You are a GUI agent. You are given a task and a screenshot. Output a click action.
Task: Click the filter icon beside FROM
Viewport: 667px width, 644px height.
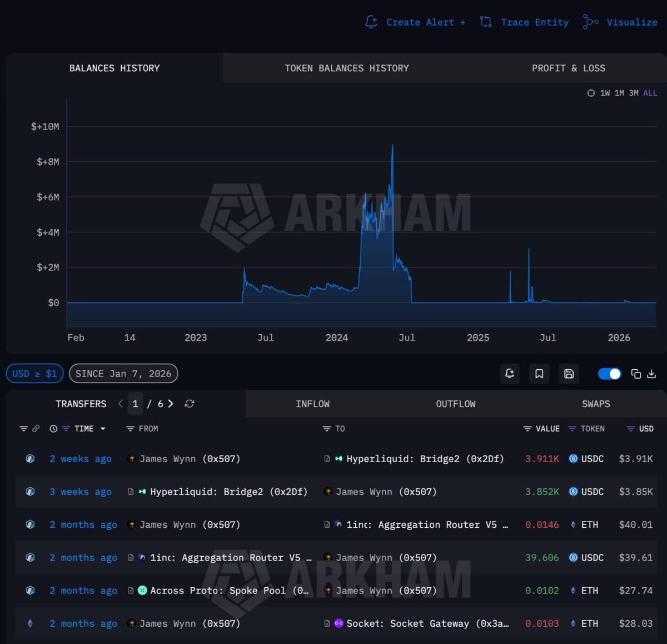click(x=130, y=429)
